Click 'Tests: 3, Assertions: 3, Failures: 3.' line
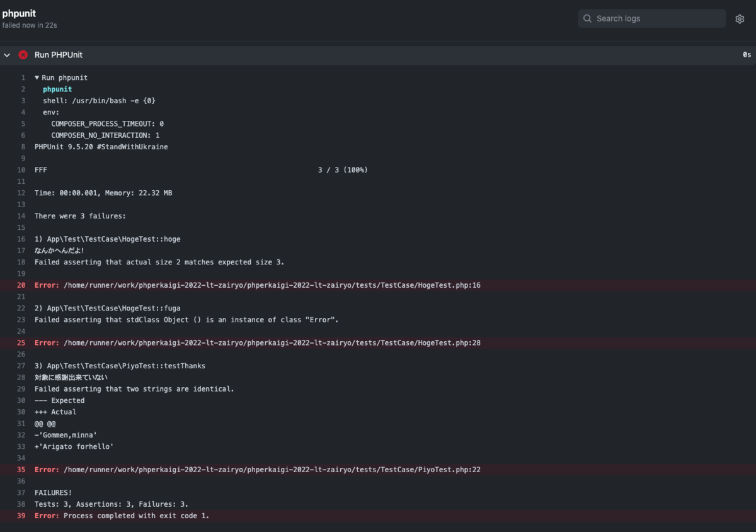 [x=112, y=504]
